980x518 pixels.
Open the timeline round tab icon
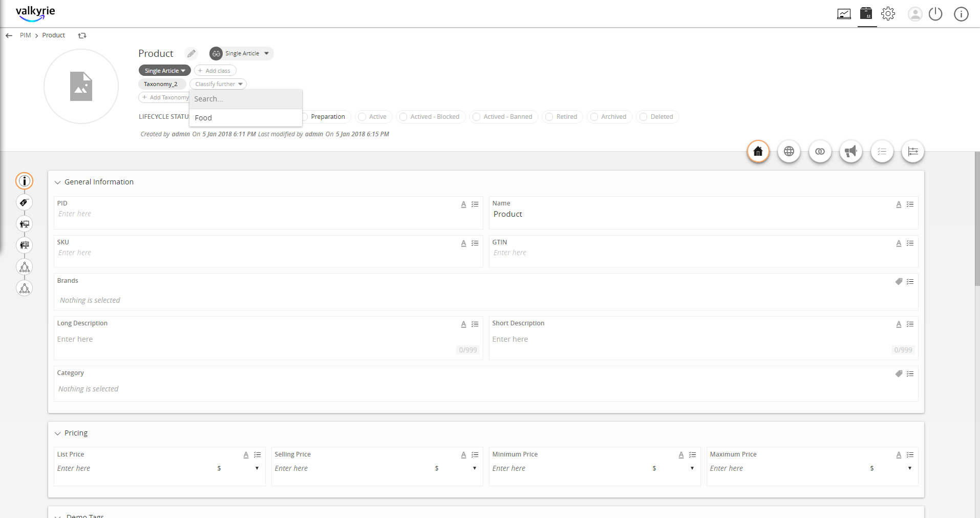[913, 151]
